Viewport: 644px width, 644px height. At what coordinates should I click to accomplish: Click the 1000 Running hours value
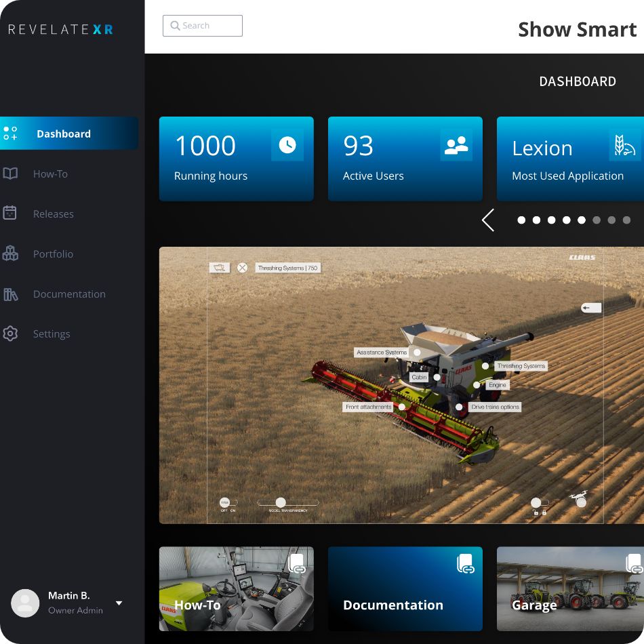[205, 145]
